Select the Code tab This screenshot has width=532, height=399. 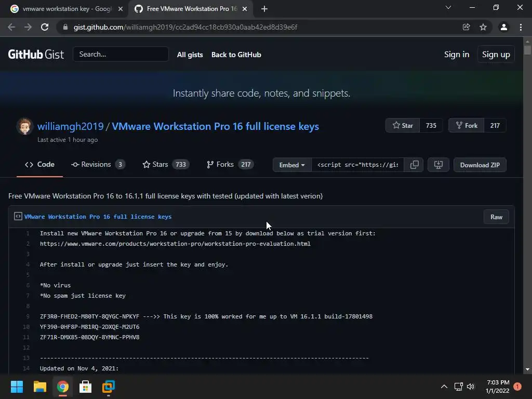click(39, 165)
